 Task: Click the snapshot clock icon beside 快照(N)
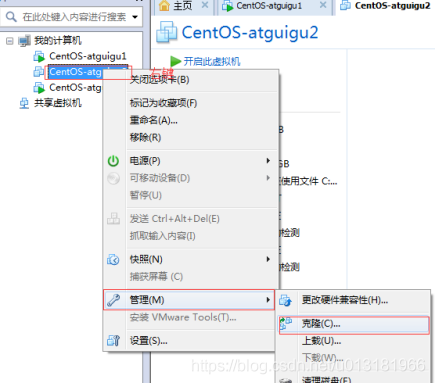click(113, 259)
